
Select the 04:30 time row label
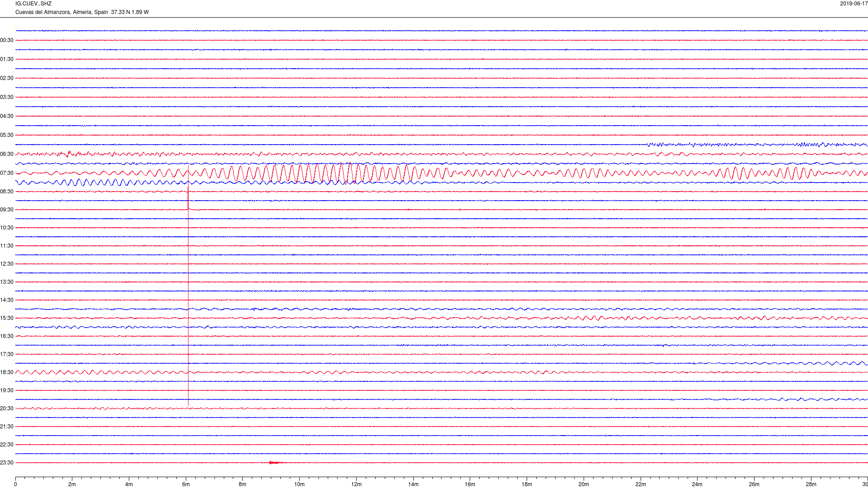click(x=7, y=116)
